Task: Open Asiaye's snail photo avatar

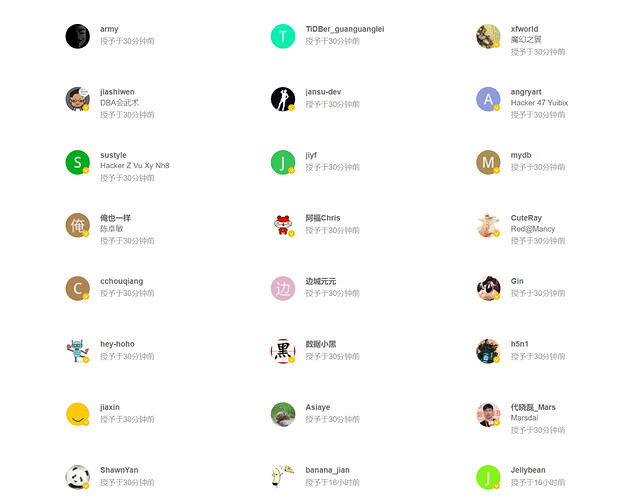Action: pyautogui.click(x=283, y=414)
